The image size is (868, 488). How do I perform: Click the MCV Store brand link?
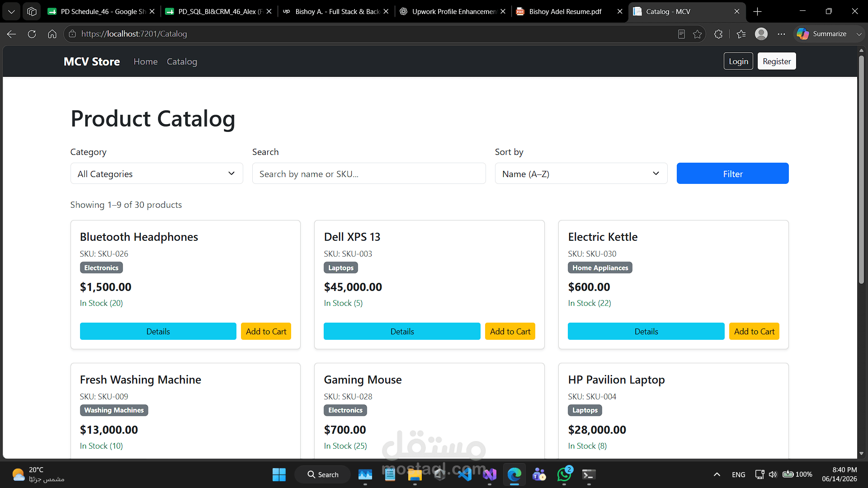92,61
